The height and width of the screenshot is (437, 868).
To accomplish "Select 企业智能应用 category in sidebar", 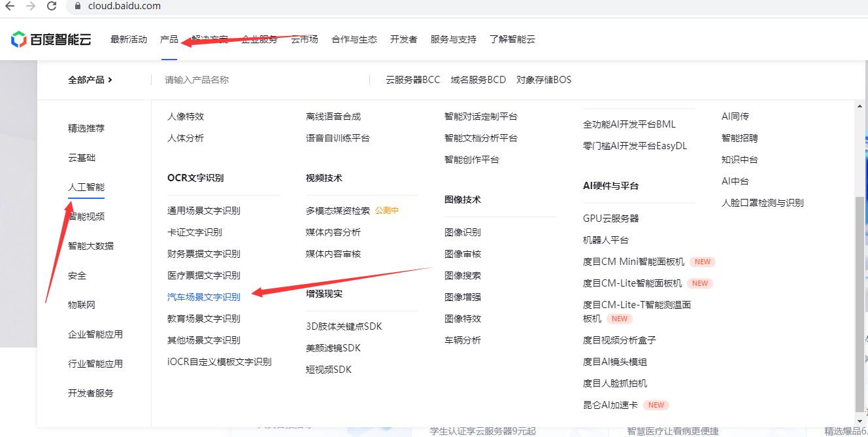I will pos(95,334).
